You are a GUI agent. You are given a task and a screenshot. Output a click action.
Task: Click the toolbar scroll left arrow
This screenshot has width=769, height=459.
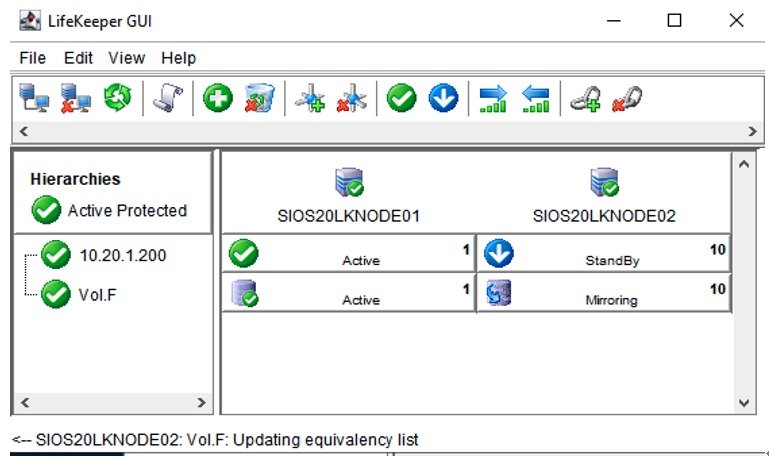(24, 131)
